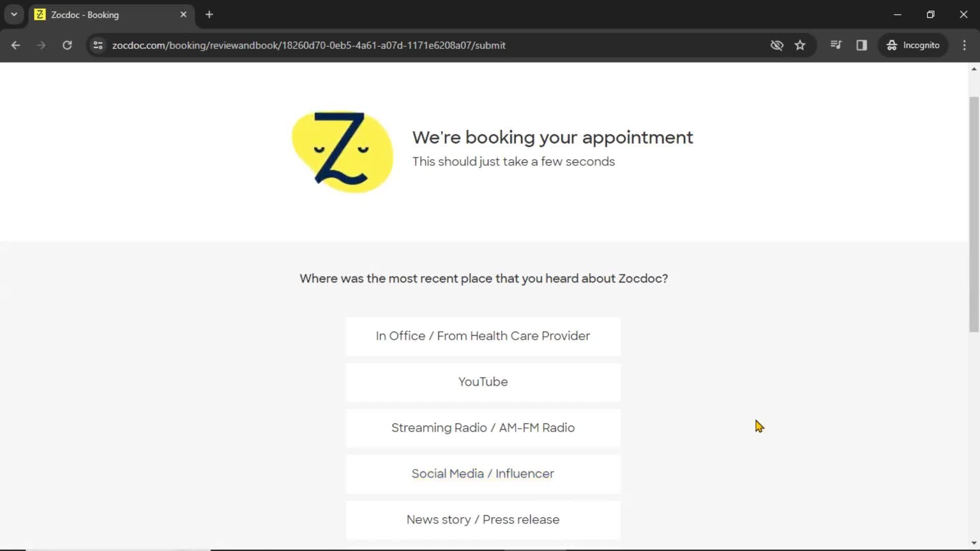Click the hide passwords eye icon

point(776,45)
